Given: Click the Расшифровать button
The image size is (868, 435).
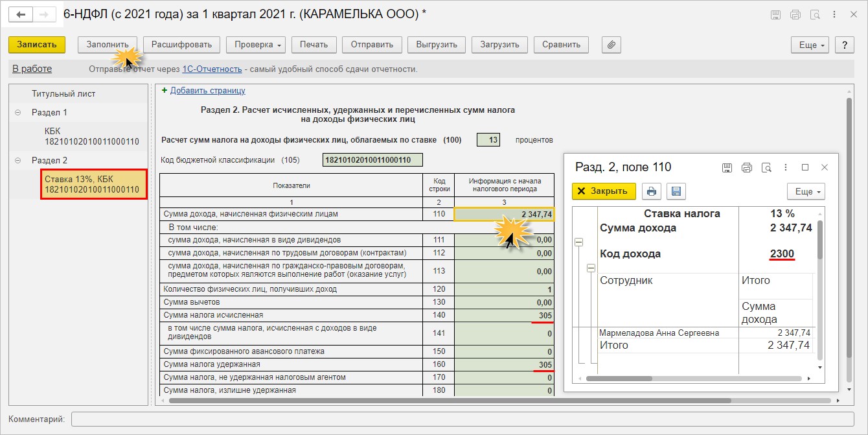Looking at the screenshot, I should coord(182,45).
